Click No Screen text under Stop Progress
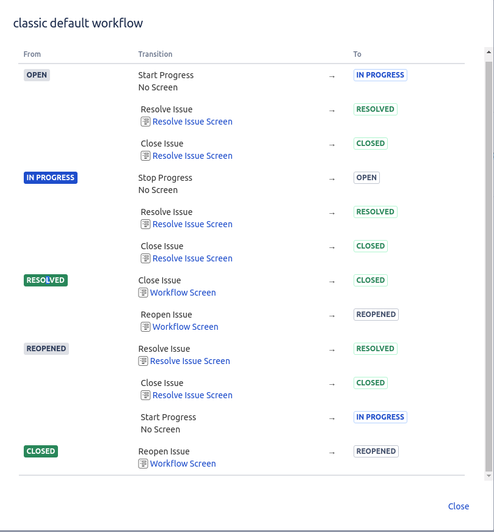494x532 pixels. pos(158,190)
